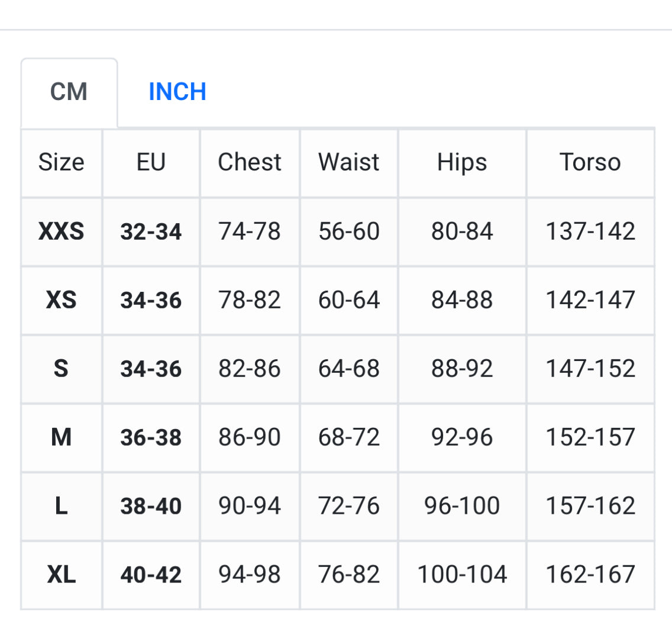This screenshot has width=672, height=625.
Task: Select the XS size row label
Action: coord(62,300)
